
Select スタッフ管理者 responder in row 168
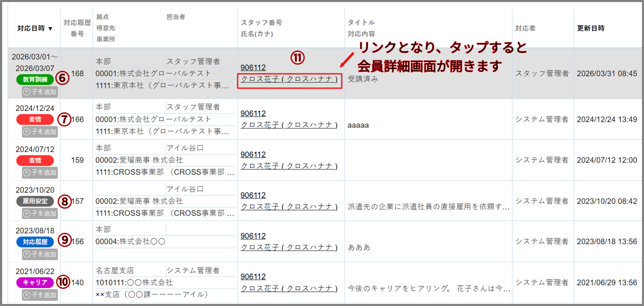(x=542, y=73)
